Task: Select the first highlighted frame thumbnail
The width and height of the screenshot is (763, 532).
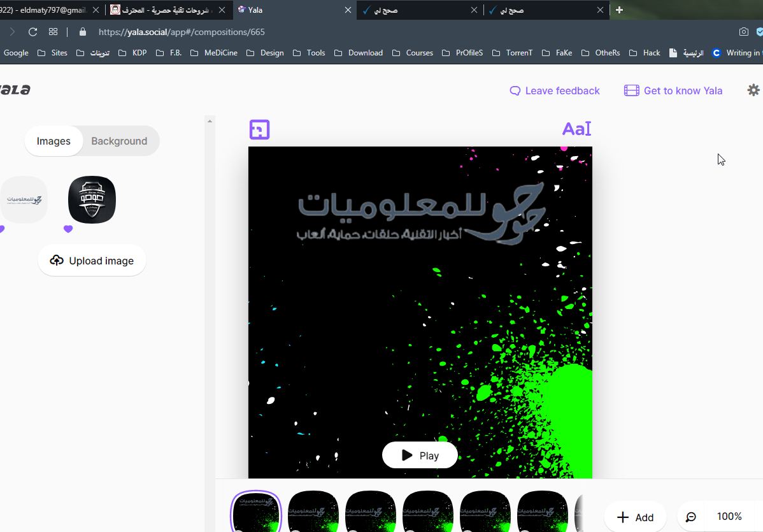Action: [256, 512]
